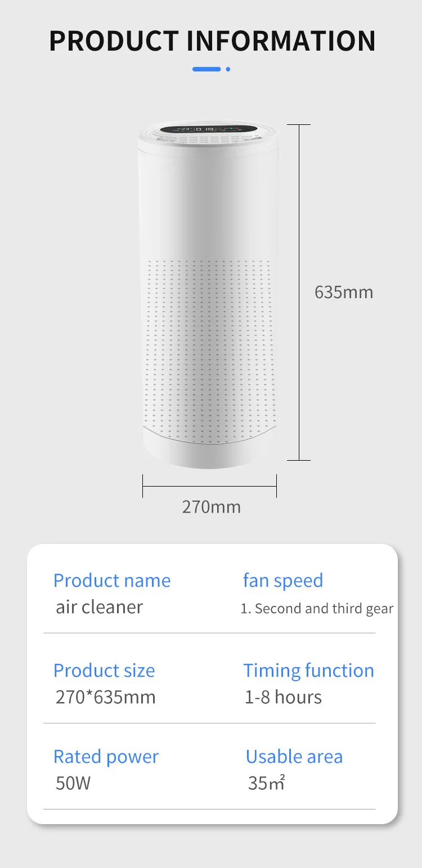The height and width of the screenshot is (868, 422).
Task: Click the Usable area label
Action: coord(294,757)
